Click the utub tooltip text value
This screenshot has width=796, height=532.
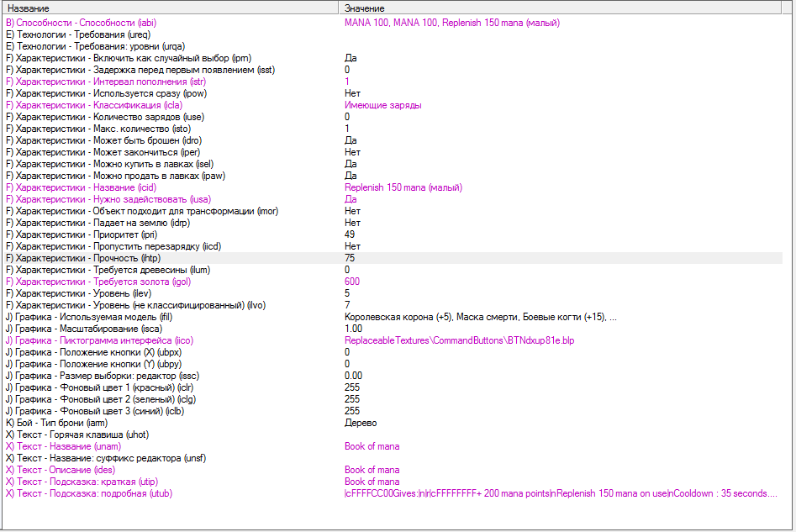(561, 492)
